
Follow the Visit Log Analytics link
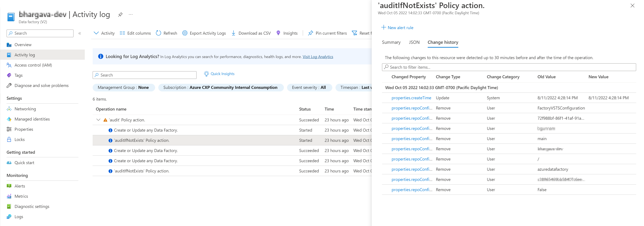pyautogui.click(x=318, y=57)
